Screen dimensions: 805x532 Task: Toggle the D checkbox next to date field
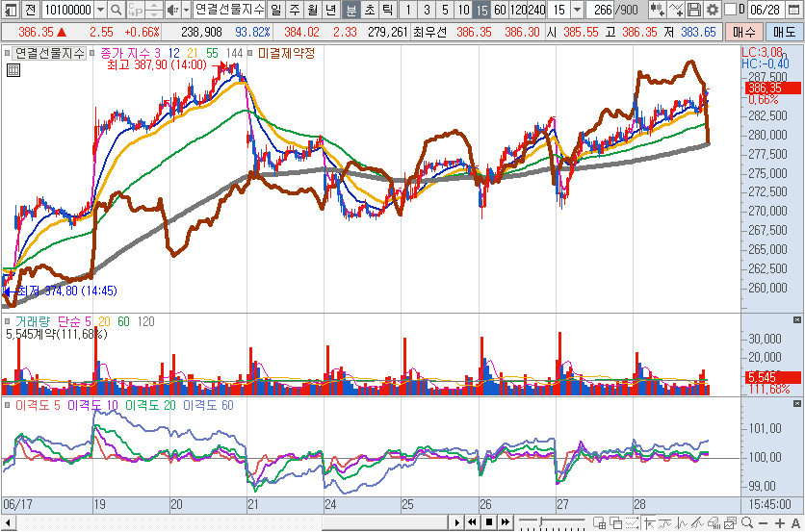click(728, 10)
